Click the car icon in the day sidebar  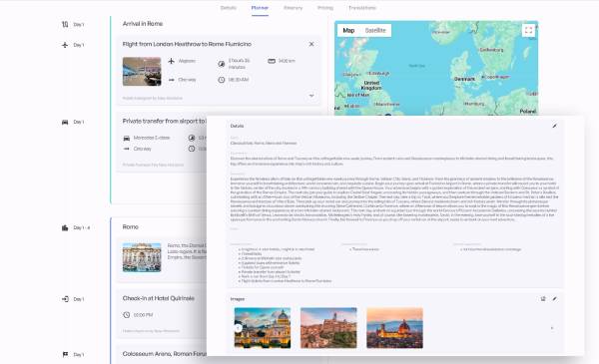point(65,122)
